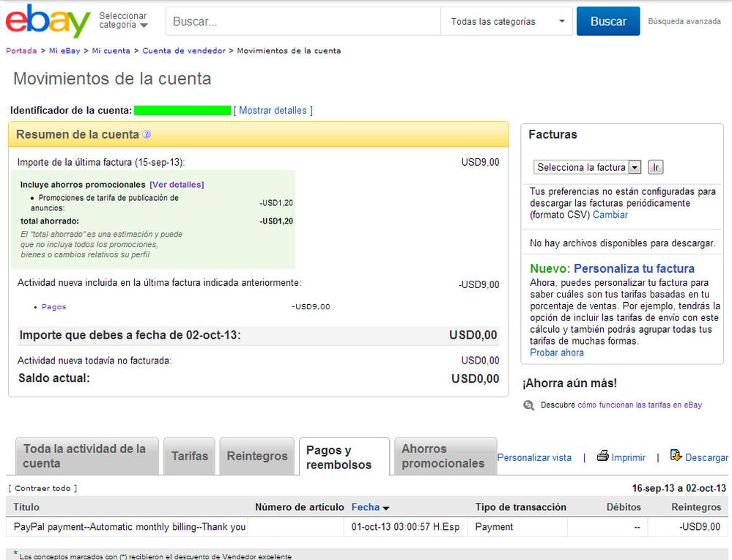Click the Saldo actual label
732x560 pixels.
53,378
